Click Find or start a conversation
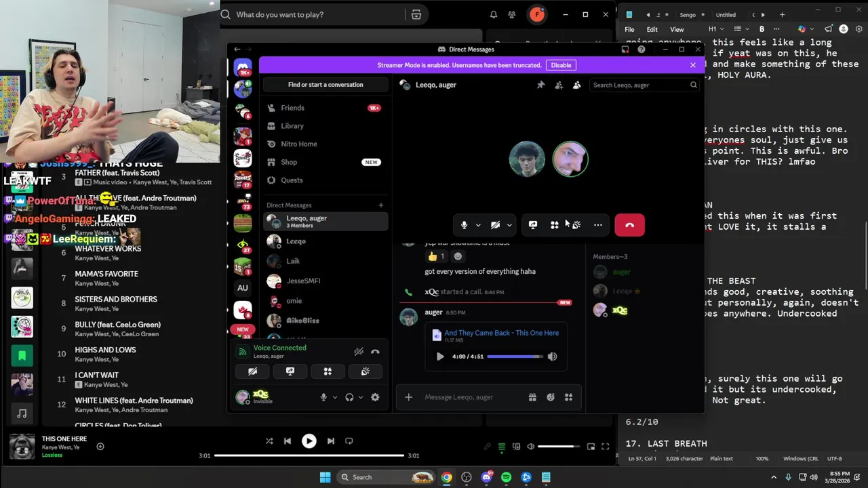 pos(325,85)
